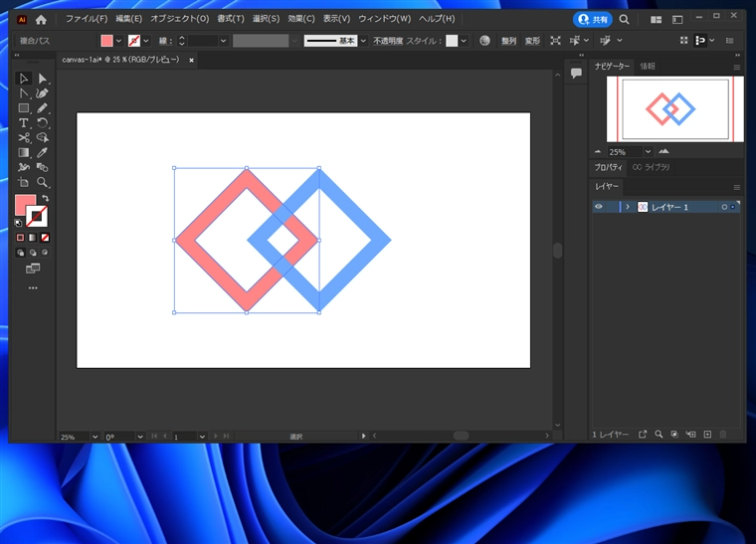
Task: Select the Warp tool
Action: tap(23, 168)
